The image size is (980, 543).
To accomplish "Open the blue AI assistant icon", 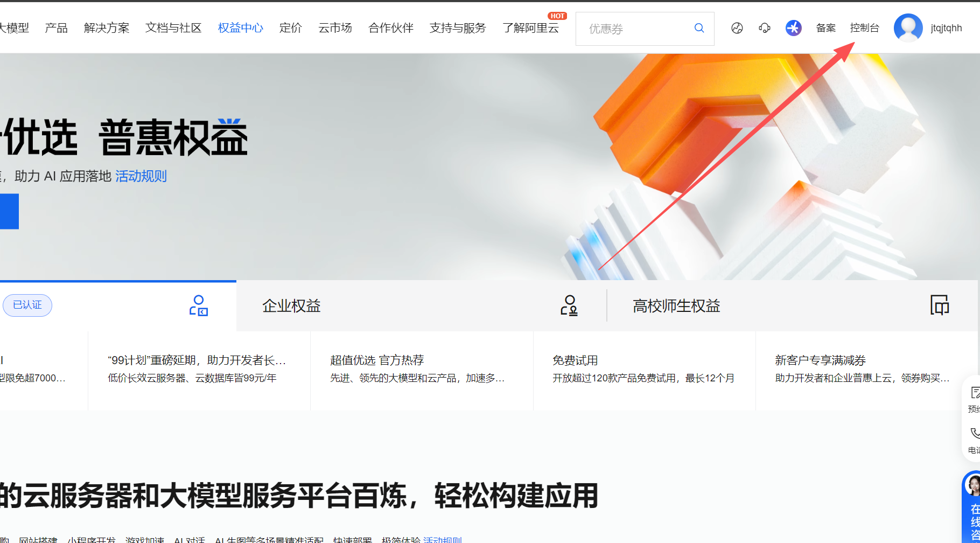I will pyautogui.click(x=793, y=28).
